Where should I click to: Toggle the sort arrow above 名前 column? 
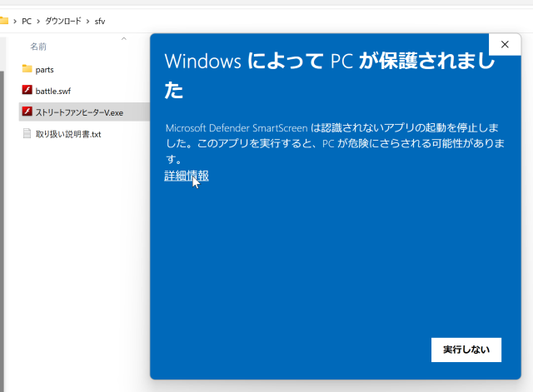coord(123,38)
